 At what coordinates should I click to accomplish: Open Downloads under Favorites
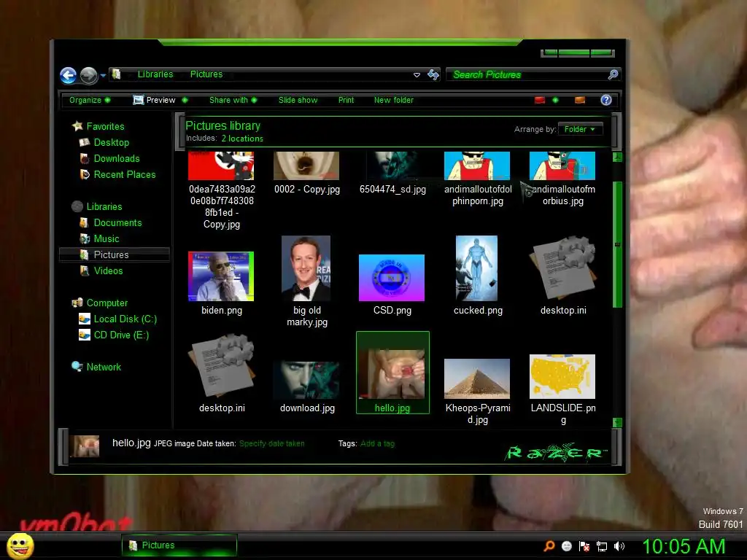click(x=117, y=158)
